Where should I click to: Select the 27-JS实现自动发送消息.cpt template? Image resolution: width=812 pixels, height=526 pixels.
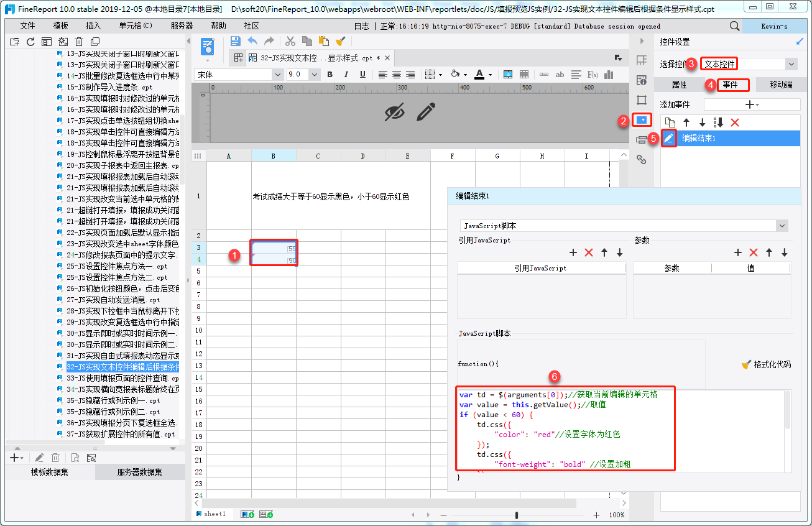pos(108,300)
